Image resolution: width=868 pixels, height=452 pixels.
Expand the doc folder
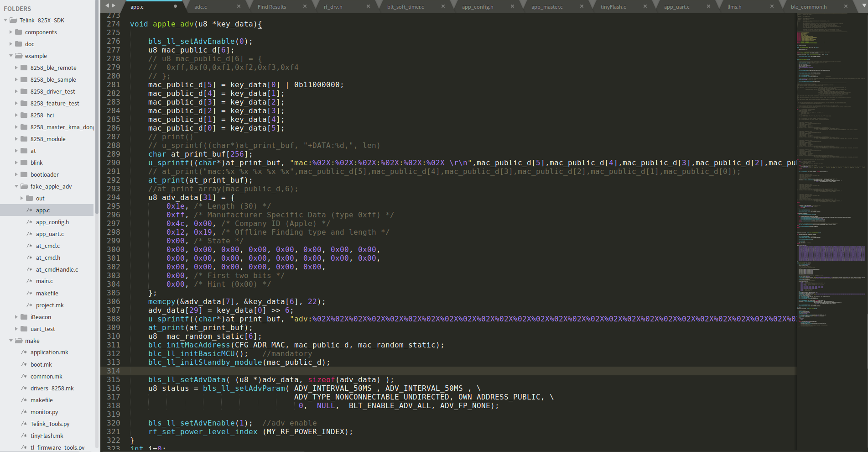tap(11, 44)
